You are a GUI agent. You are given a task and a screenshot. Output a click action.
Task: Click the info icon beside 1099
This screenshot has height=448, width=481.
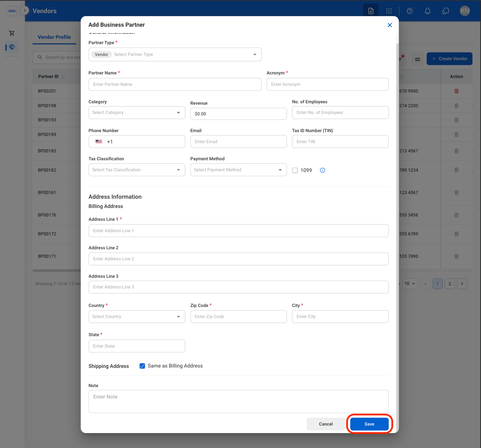coord(322,170)
